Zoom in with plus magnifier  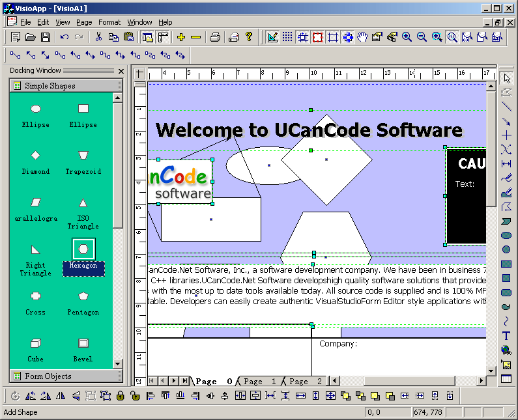click(407, 37)
